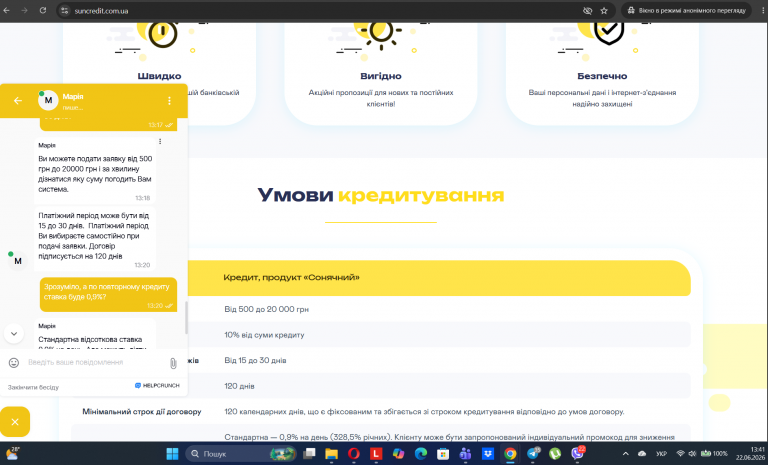The width and height of the screenshot is (768, 465).
Task: Open Opera browser from the taskbar
Action: (x=354, y=454)
